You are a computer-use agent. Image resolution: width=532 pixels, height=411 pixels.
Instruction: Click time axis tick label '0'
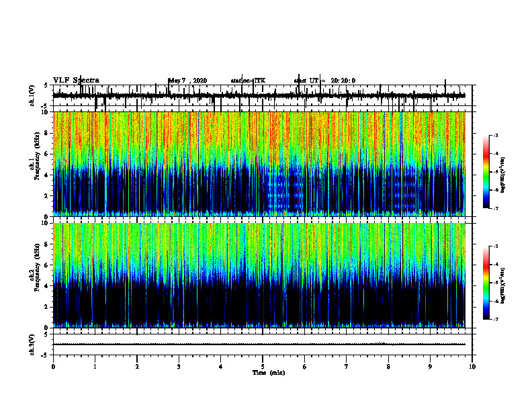coord(53,367)
